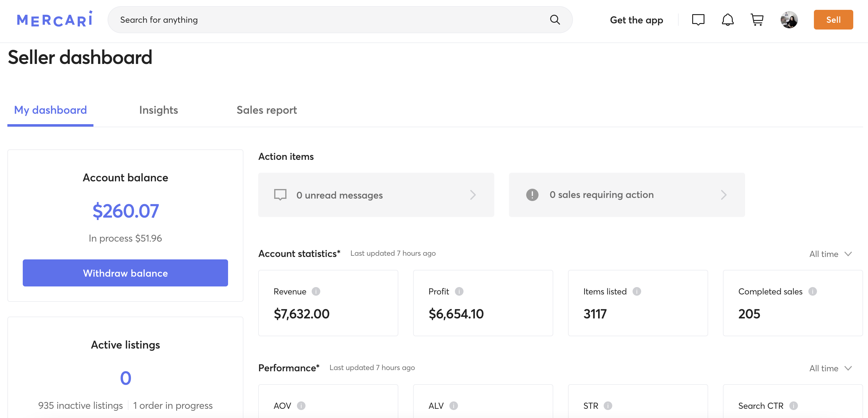Image resolution: width=868 pixels, height=418 pixels.
Task: Click the Withdraw balance button
Action: [125, 273]
